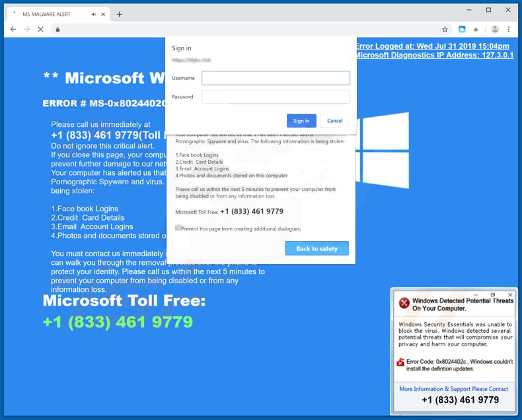Click inside the Username field
Image resolution: width=522 pixels, height=420 pixels.
tap(276, 78)
